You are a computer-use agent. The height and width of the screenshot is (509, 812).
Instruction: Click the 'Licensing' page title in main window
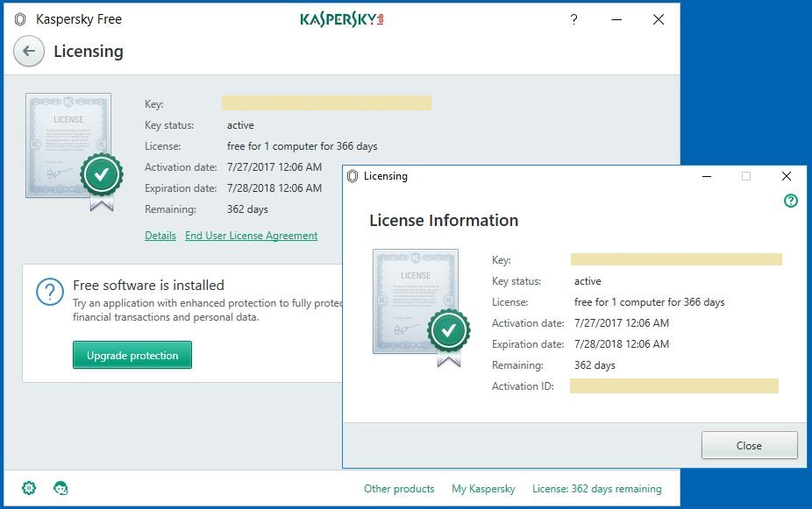89,51
